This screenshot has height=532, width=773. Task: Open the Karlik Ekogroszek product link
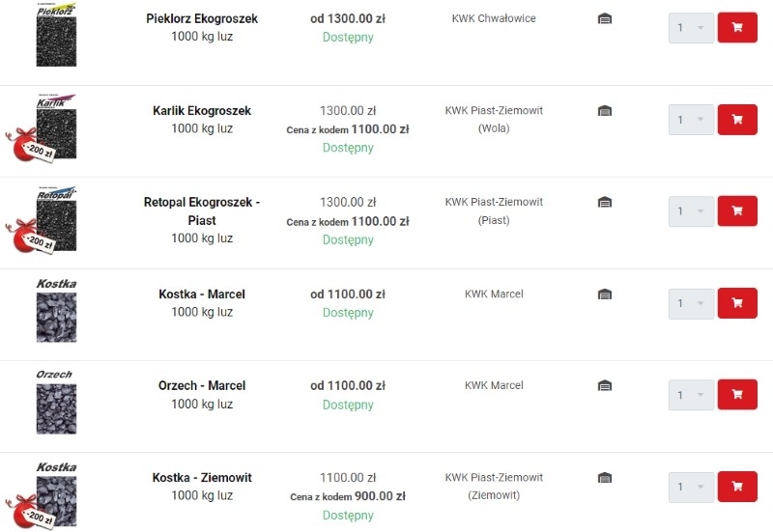(x=202, y=111)
